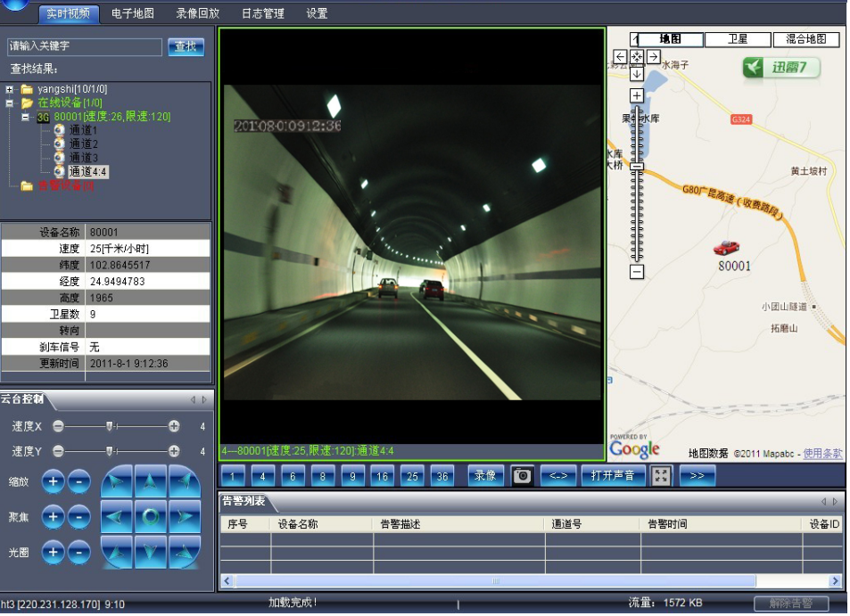Click the fullscreen expand icon
Image resolution: width=850 pixels, height=616 pixels.
pyautogui.click(x=661, y=476)
